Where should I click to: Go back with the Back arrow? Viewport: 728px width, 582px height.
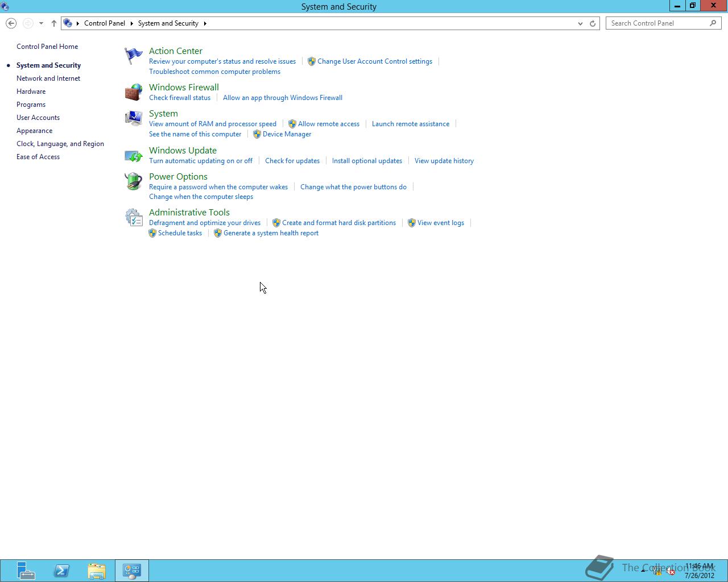[11, 23]
